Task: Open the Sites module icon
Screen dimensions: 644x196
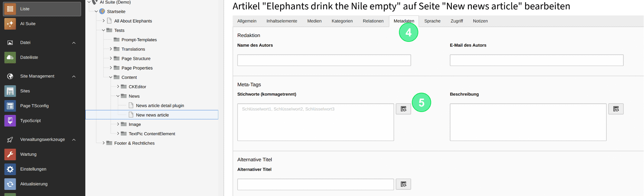Action: click(10, 91)
